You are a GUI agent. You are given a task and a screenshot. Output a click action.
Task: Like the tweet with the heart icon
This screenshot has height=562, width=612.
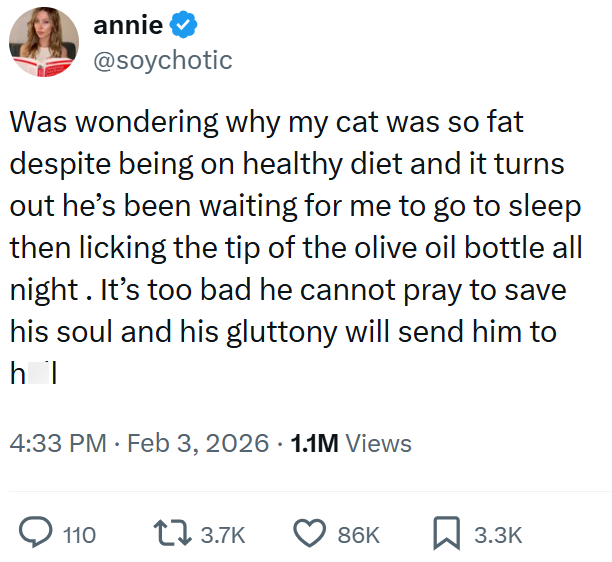point(313,534)
